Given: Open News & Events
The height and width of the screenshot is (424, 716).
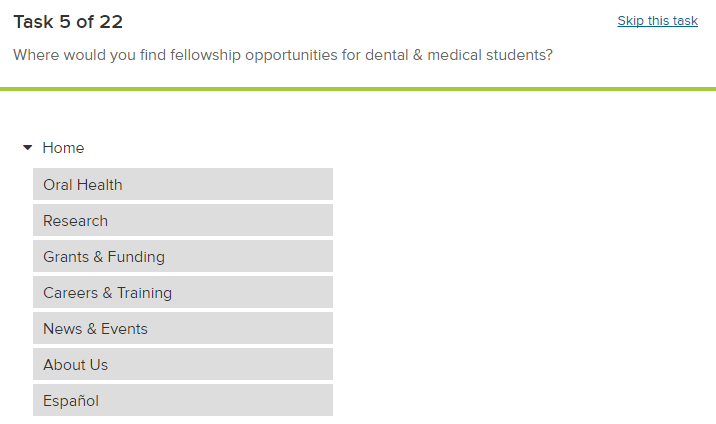Looking at the screenshot, I should pyautogui.click(x=182, y=329).
